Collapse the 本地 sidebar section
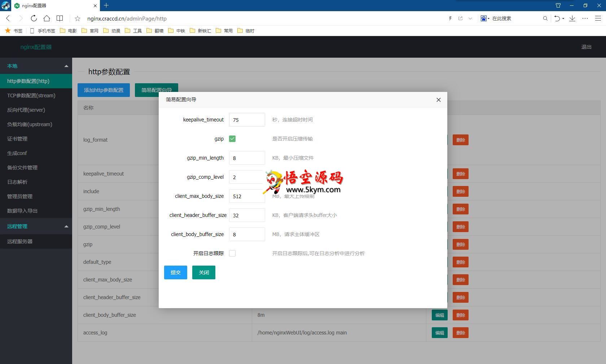606x364 pixels. [36, 66]
